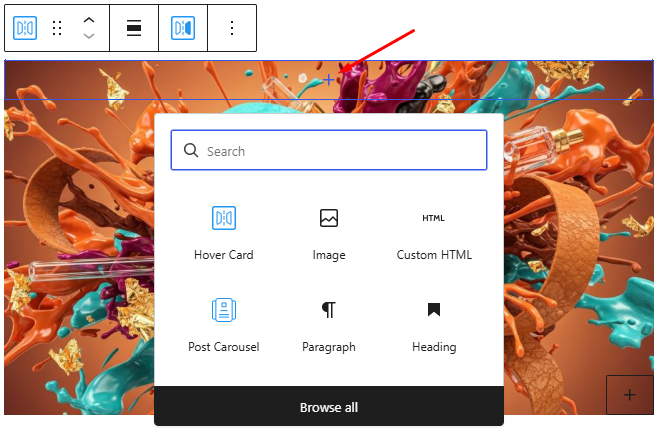Move block down with the down chevron
The height and width of the screenshot is (428, 657).
89,37
